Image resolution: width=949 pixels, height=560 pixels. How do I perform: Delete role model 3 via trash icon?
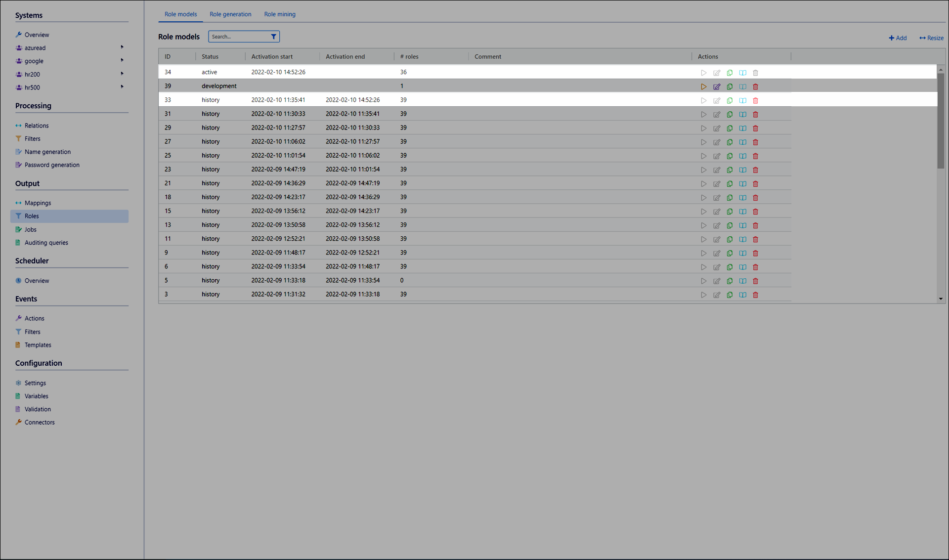[x=755, y=295]
